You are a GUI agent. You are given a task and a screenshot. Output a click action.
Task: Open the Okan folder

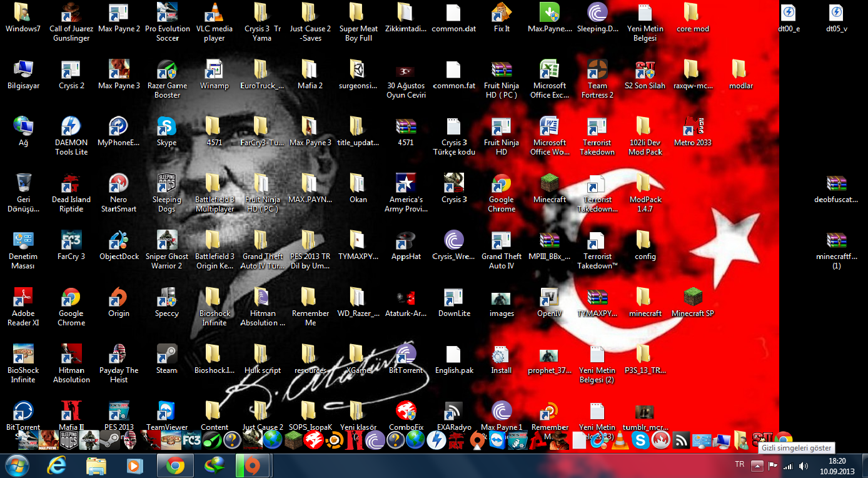[358, 189]
